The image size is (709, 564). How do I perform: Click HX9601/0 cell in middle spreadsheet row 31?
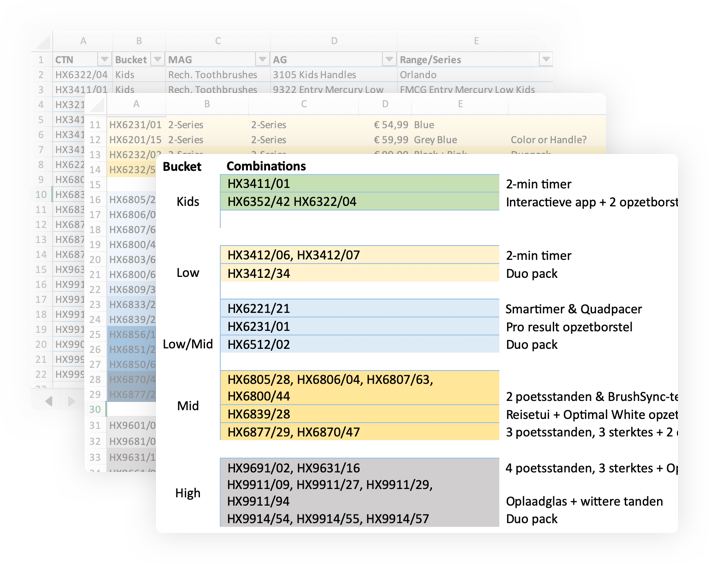click(132, 426)
